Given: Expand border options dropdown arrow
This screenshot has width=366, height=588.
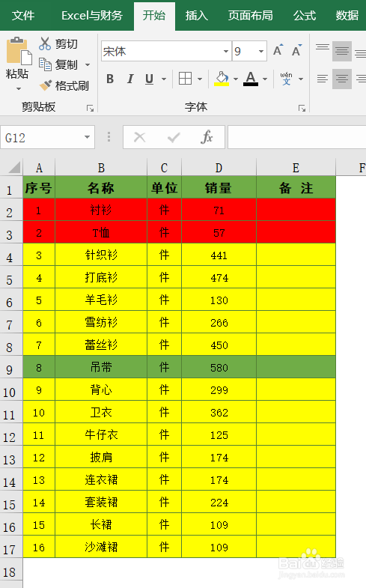Looking at the screenshot, I should pyautogui.click(x=200, y=79).
